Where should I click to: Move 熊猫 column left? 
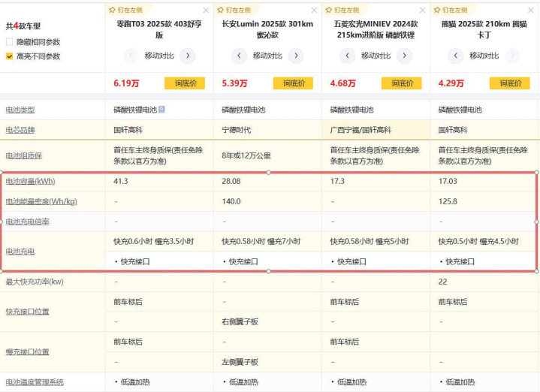click(x=456, y=56)
